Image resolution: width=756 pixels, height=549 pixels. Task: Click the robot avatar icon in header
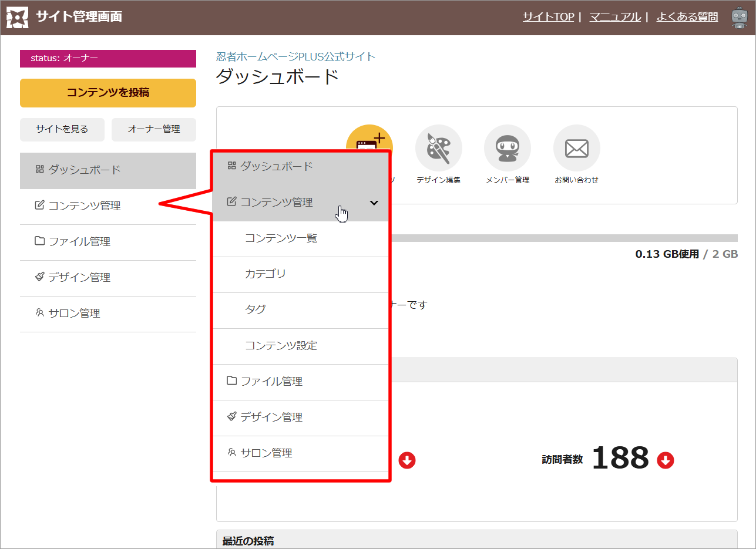pos(739,18)
